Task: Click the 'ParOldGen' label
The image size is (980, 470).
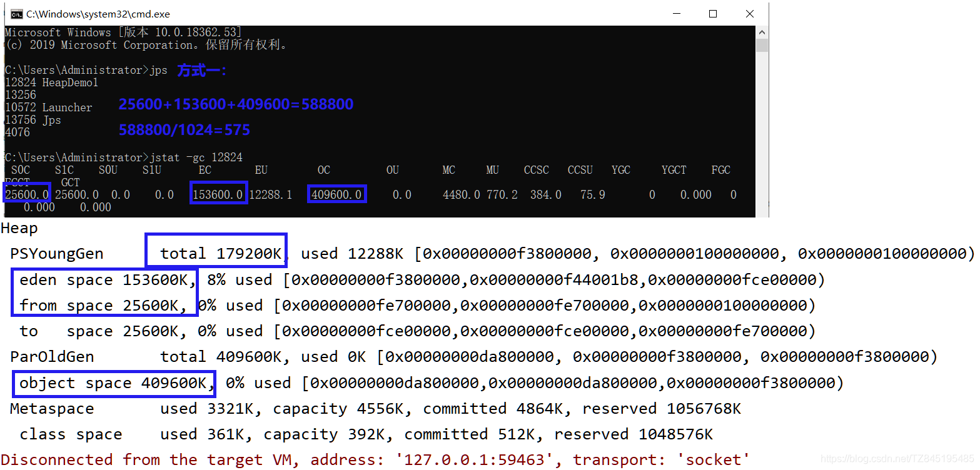Action: pos(53,357)
